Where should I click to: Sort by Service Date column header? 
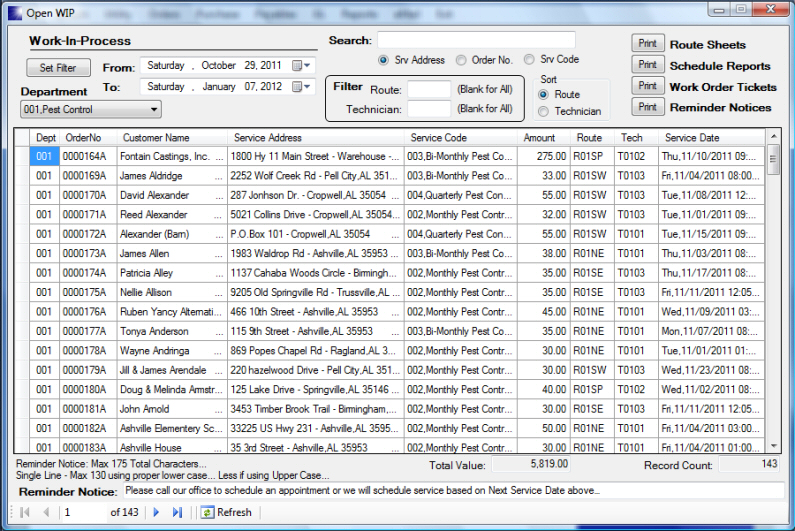pos(711,137)
